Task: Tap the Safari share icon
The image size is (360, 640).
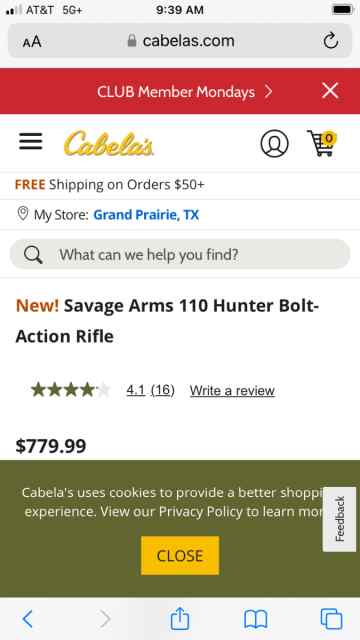Action: coord(180,619)
